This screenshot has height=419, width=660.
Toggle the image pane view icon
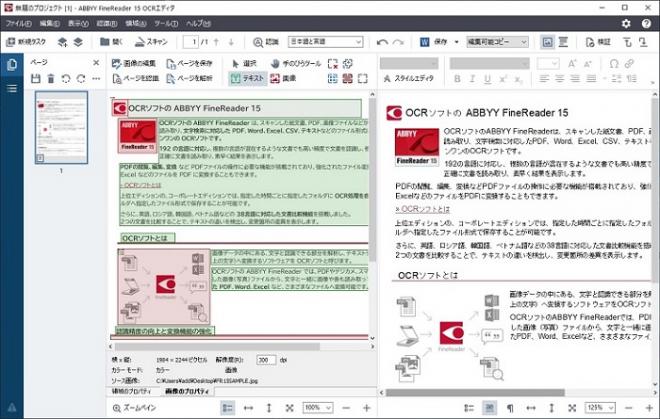[547, 42]
